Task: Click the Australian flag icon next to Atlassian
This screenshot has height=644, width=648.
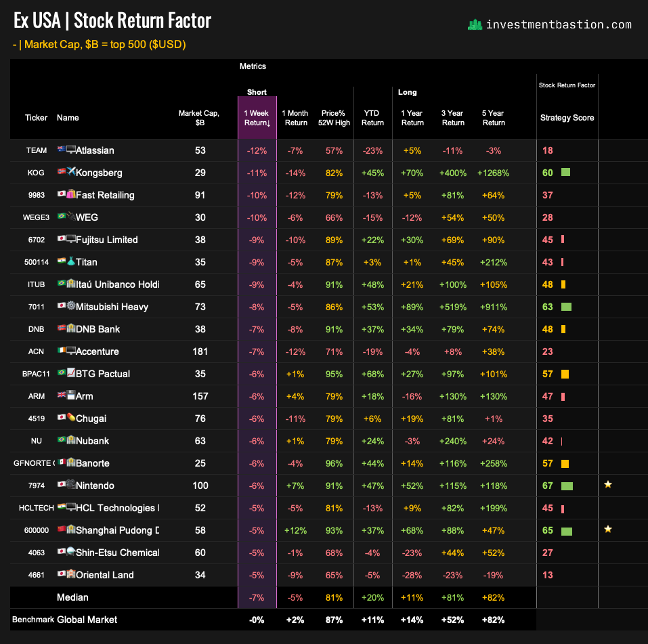Action: (x=62, y=149)
